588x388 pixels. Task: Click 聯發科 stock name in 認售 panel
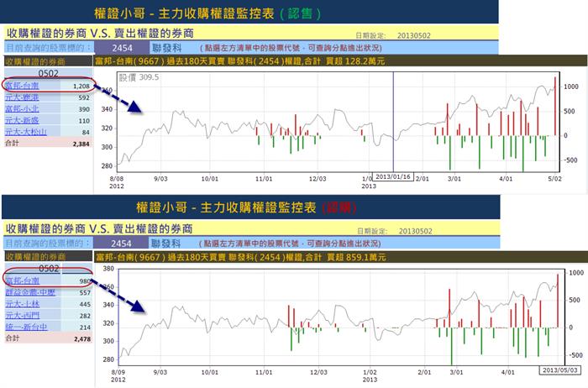tap(167, 48)
